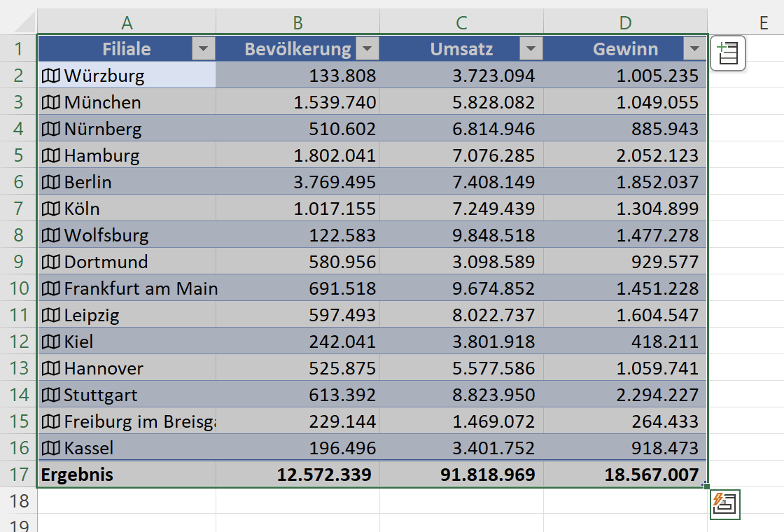Select the Bevölkerung header cell
The width and height of the screenshot is (784, 532).
click(x=298, y=48)
